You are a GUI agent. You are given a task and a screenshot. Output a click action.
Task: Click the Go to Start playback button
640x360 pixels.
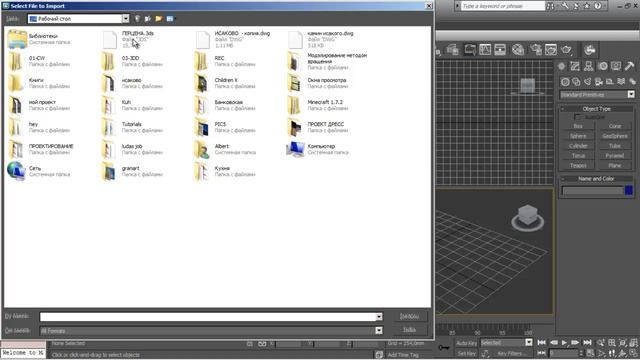point(542,343)
